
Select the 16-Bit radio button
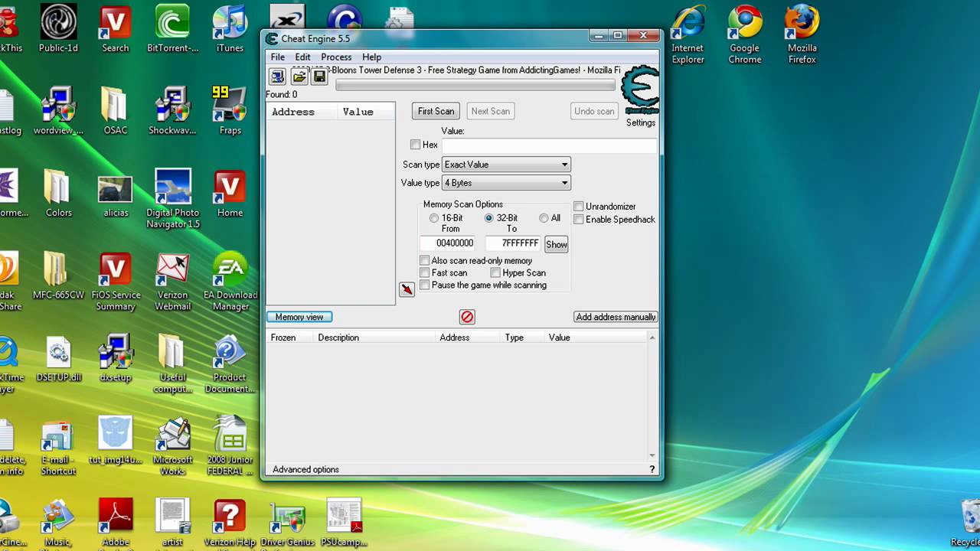click(434, 218)
